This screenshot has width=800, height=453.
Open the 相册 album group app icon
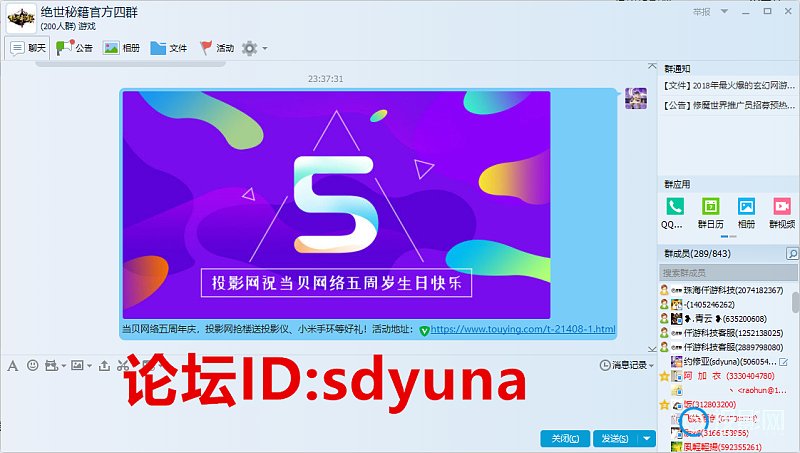(746, 213)
